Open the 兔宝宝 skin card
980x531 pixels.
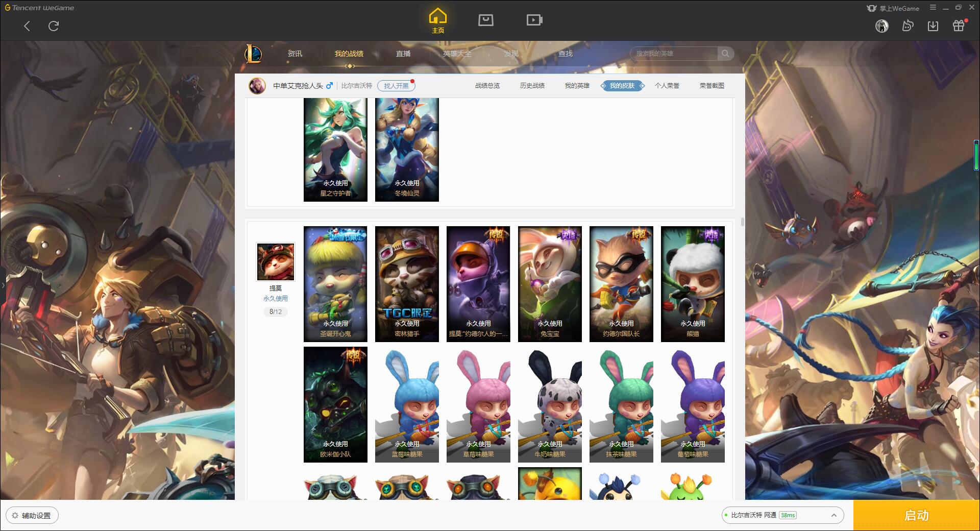(x=550, y=284)
